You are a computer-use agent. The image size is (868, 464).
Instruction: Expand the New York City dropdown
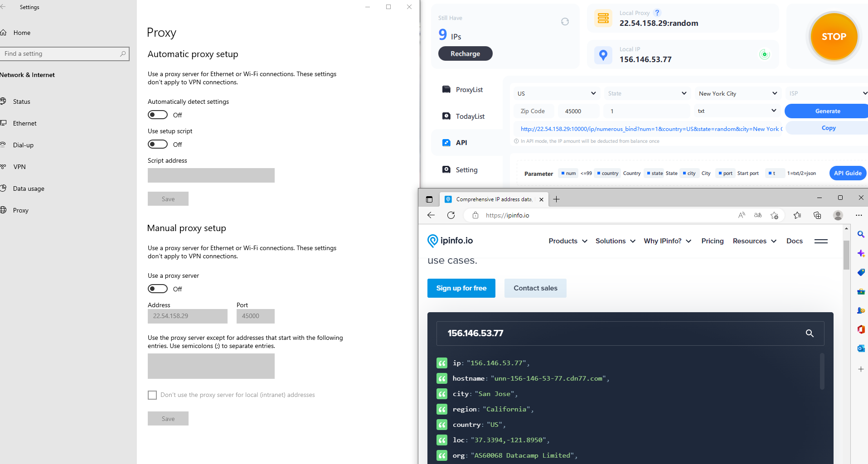point(737,93)
